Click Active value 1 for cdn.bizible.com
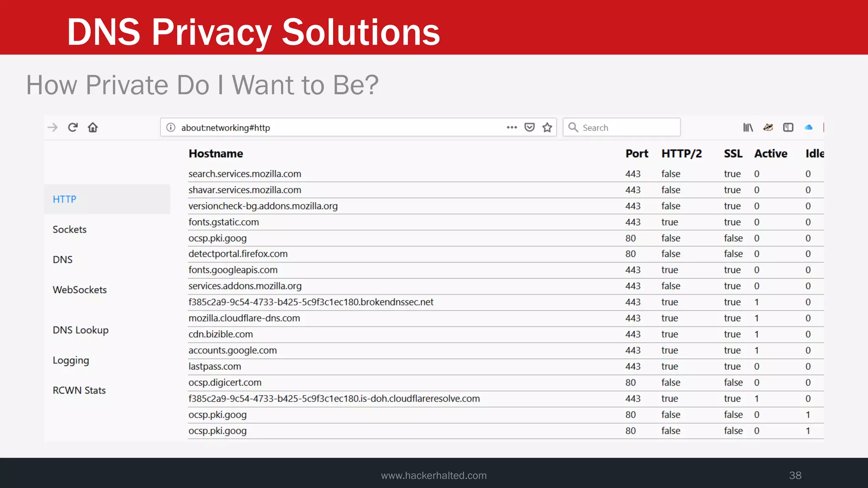This screenshot has width=868, height=488. (757, 334)
